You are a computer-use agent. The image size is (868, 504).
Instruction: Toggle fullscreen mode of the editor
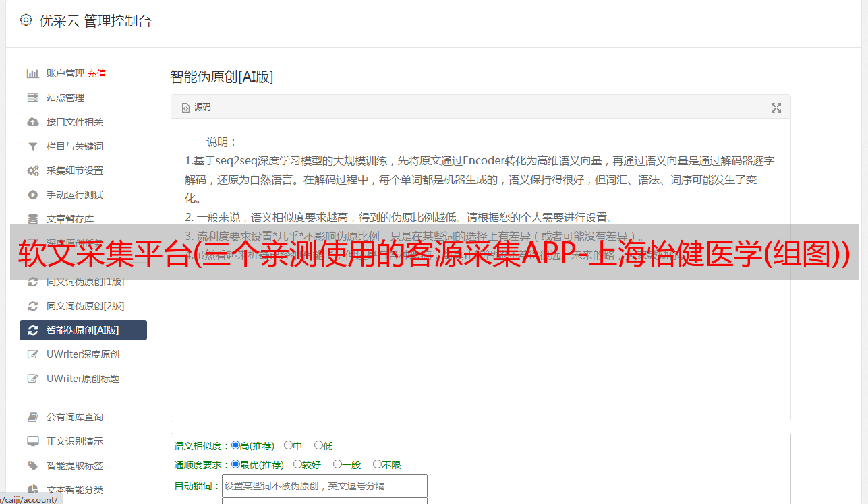click(x=776, y=108)
